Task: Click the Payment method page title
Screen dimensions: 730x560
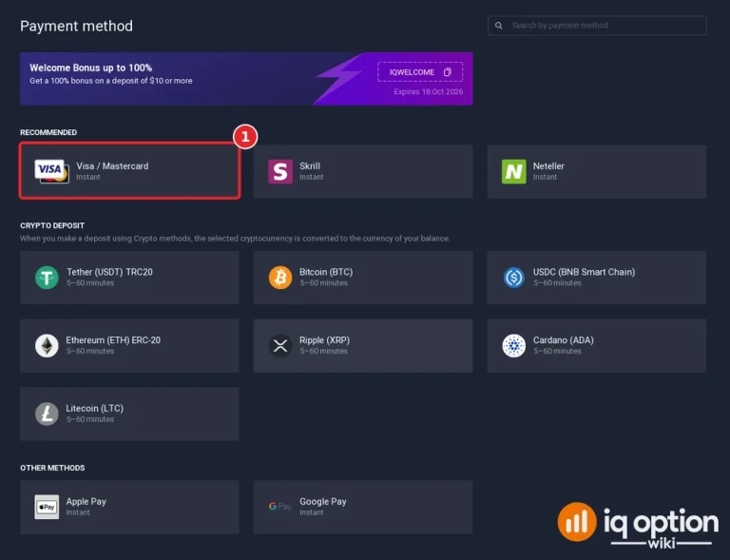Action: point(76,26)
